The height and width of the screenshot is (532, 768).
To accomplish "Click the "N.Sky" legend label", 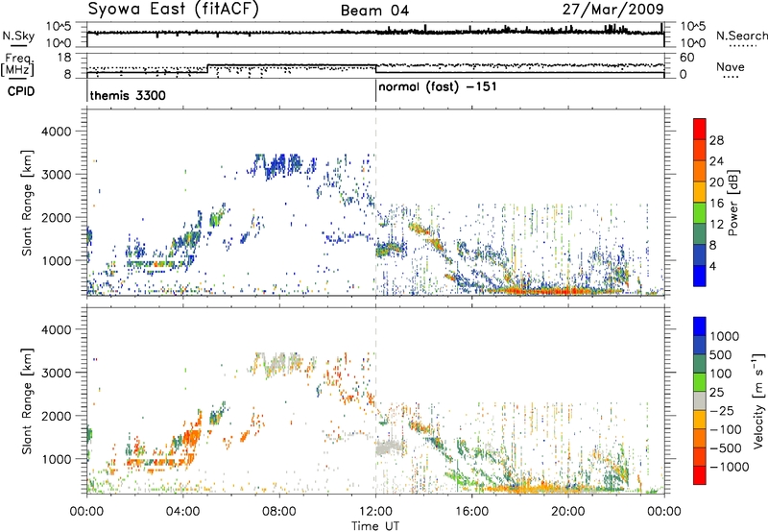I will click(x=18, y=36).
